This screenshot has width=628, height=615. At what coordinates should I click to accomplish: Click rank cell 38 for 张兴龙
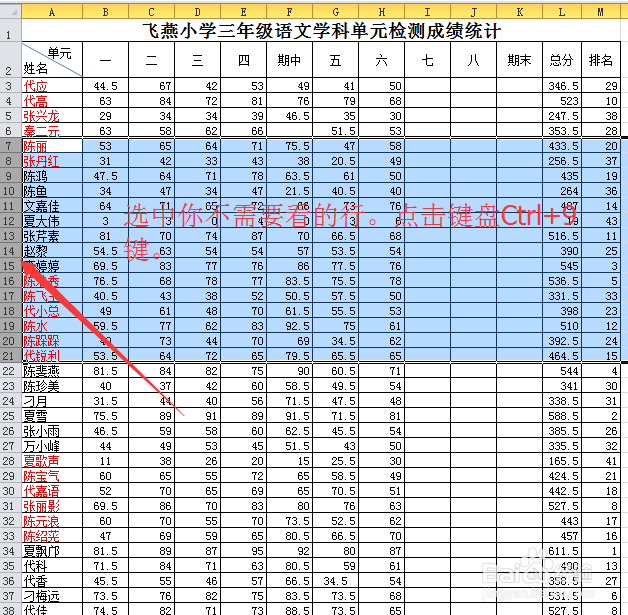[600, 116]
